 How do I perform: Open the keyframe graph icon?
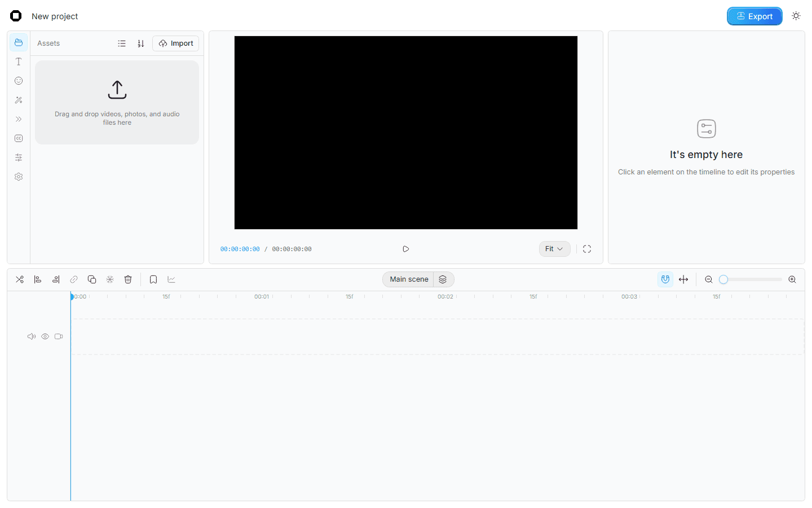point(171,279)
